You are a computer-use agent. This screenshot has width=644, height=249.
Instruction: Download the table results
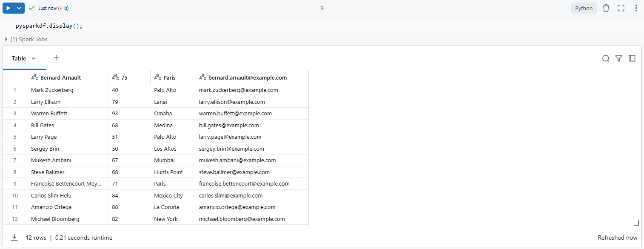[x=14, y=238]
